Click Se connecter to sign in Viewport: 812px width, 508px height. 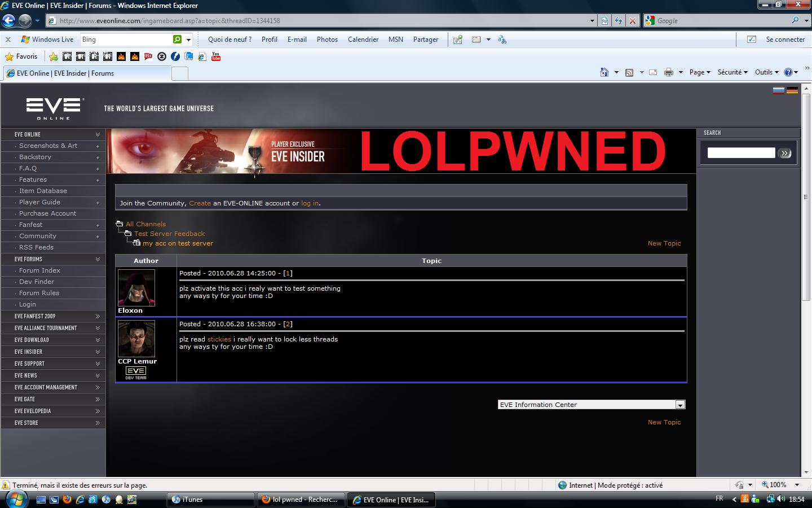point(785,40)
